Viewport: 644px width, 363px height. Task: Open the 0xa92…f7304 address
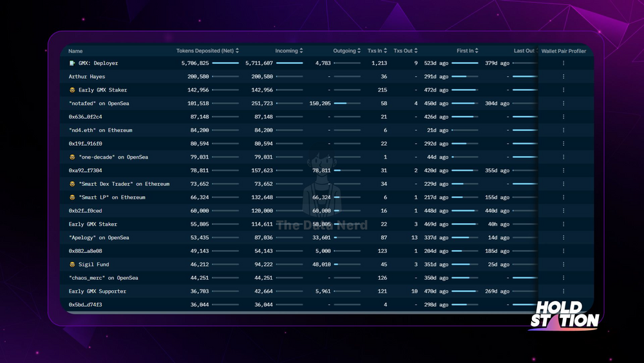point(86,170)
